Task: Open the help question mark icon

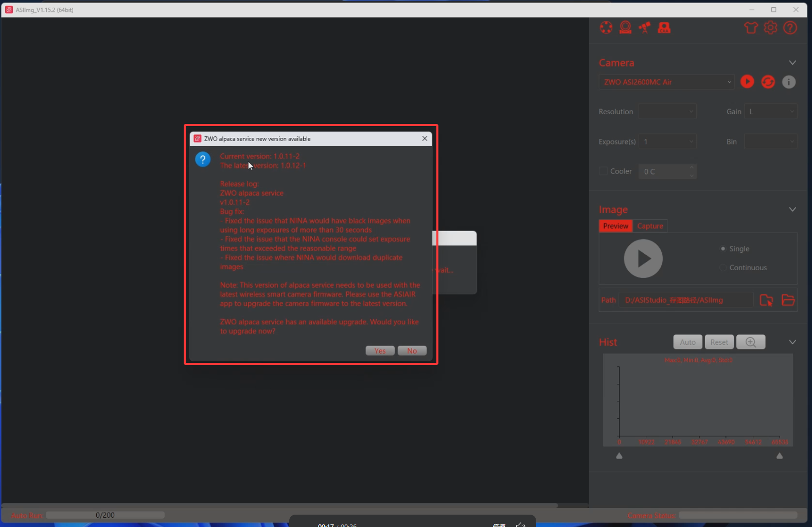Action: tap(790, 28)
